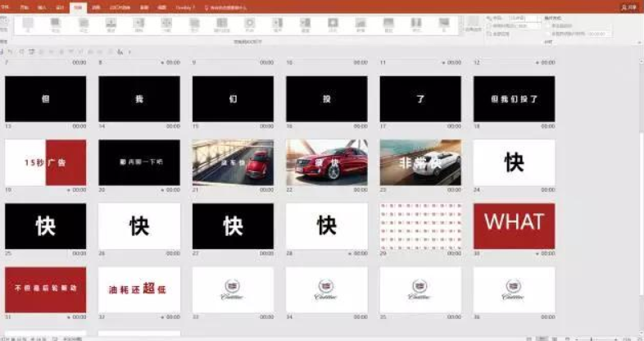Apply the Random Bars transition
644x341 pixels.
tap(222, 25)
